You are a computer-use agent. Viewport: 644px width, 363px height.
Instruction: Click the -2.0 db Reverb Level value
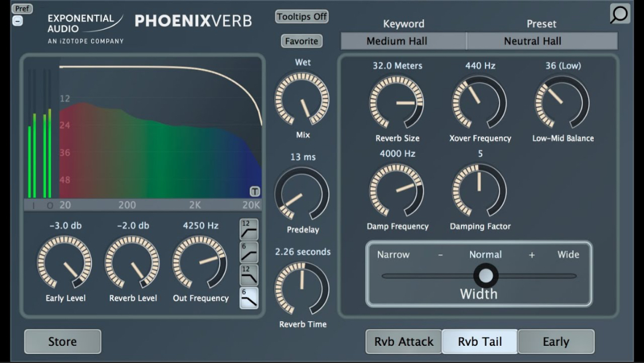click(x=133, y=226)
